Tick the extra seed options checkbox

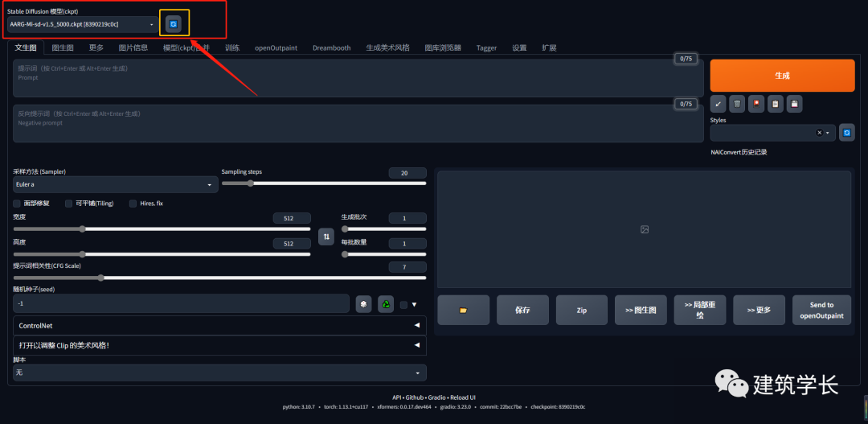click(403, 304)
